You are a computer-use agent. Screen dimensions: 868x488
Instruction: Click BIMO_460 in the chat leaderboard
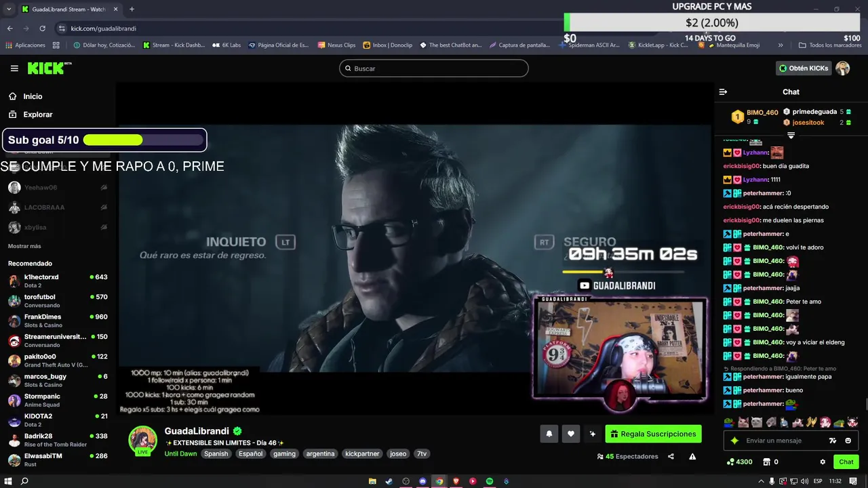coord(762,113)
